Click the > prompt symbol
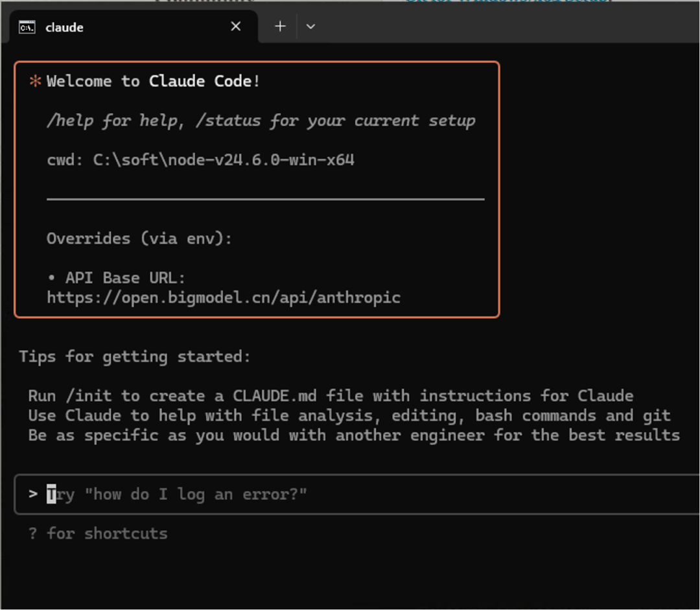Viewport: 700px width, 610px height. click(x=33, y=494)
